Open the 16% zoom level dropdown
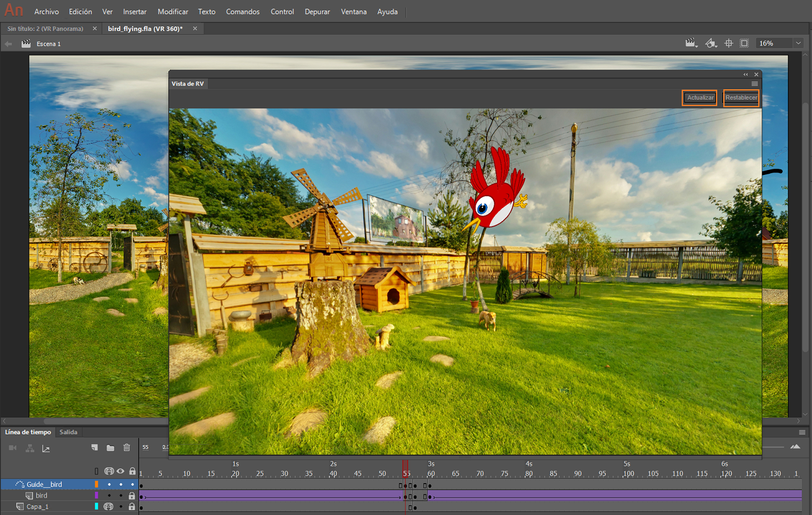The image size is (812, 515). (798, 43)
